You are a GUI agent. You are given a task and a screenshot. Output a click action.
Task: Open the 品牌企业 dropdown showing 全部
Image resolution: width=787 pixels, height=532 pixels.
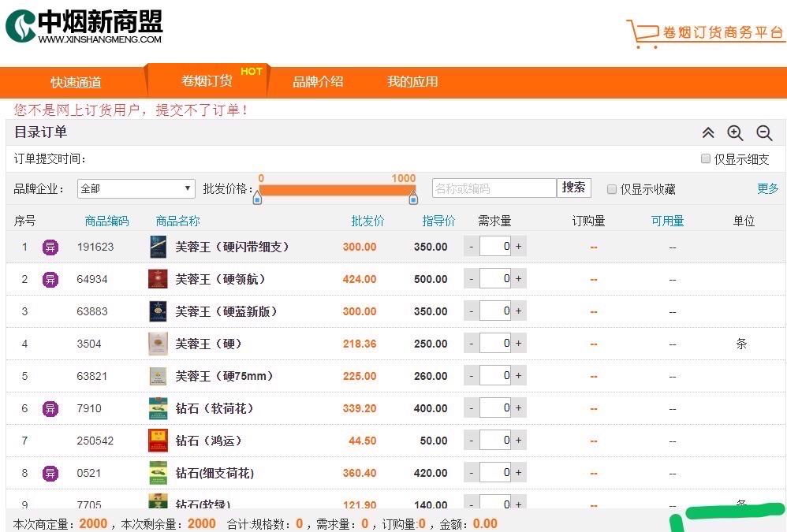(136, 188)
